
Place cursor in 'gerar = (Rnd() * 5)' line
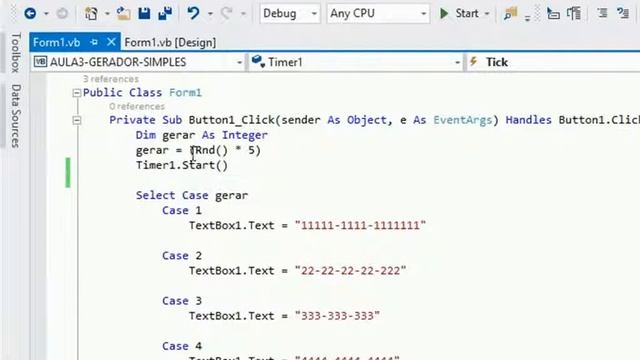[198, 150]
